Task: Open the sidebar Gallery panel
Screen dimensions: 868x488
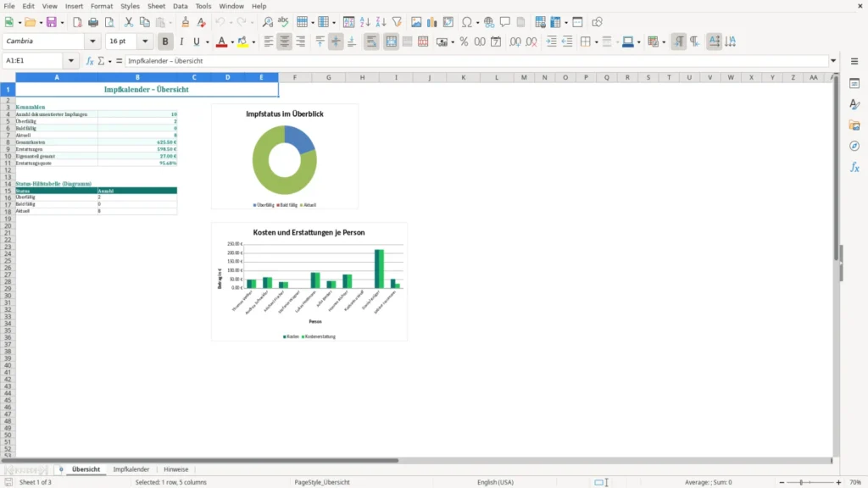Action: 854,125
